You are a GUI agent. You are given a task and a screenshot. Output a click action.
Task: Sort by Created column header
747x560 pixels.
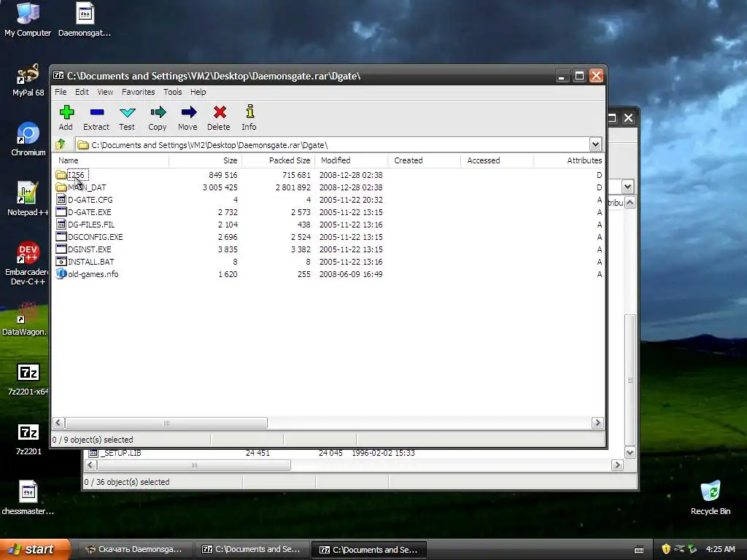point(425,160)
